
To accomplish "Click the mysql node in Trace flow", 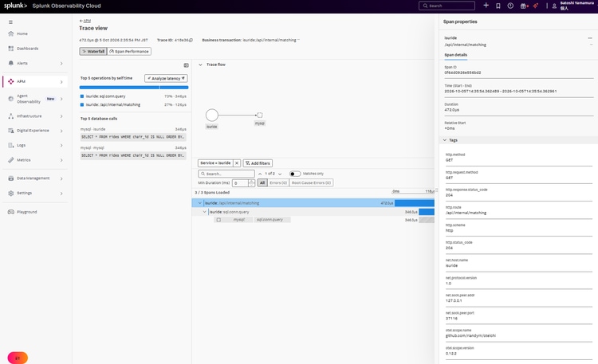I will [x=260, y=115].
